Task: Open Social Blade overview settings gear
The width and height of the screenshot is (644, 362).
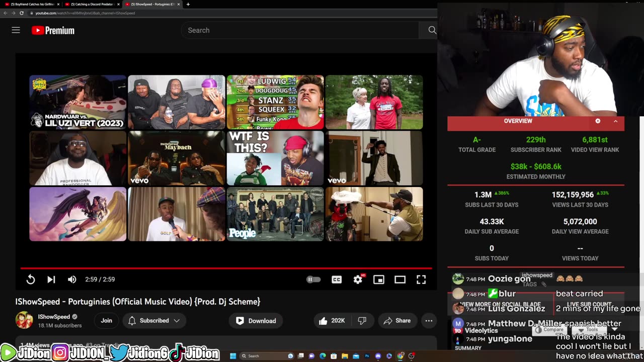Action: coord(598,121)
